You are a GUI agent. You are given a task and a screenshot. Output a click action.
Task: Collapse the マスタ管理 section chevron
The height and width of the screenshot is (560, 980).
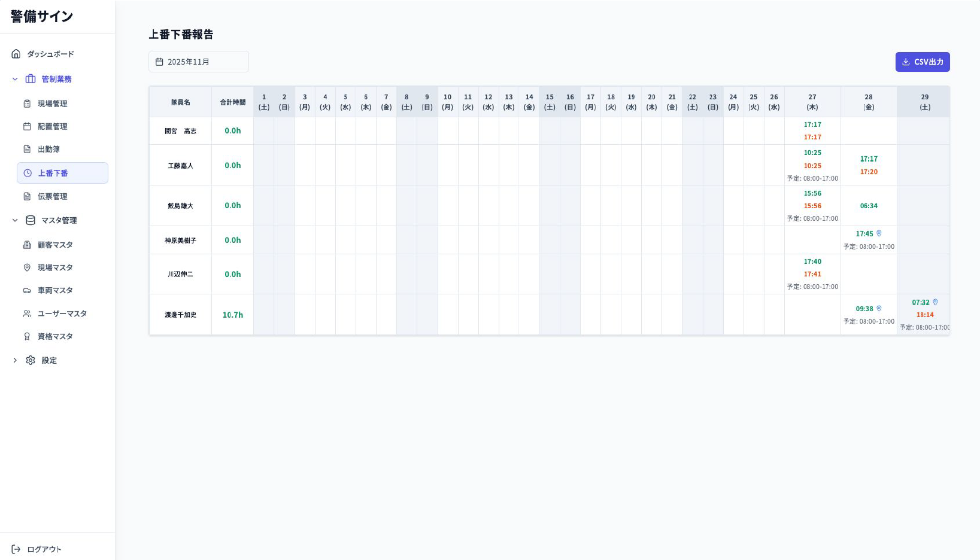(15, 220)
